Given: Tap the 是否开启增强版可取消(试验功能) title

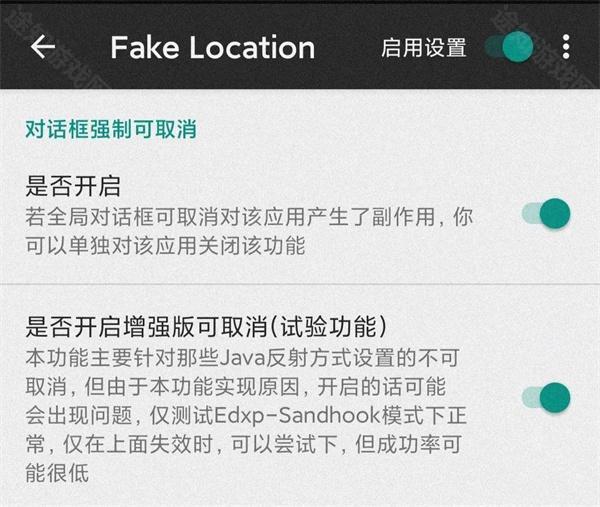Looking at the screenshot, I should pos(206,327).
